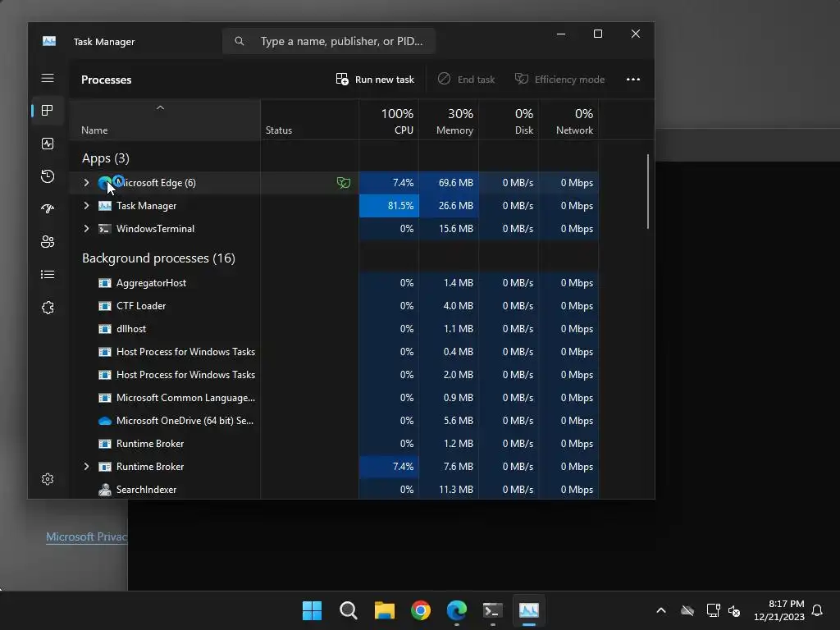
Task: Open the Users sidebar page
Action: click(47, 242)
